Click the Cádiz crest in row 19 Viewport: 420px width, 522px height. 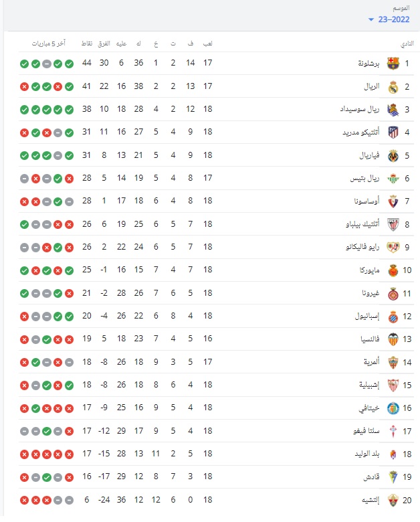[393, 477]
